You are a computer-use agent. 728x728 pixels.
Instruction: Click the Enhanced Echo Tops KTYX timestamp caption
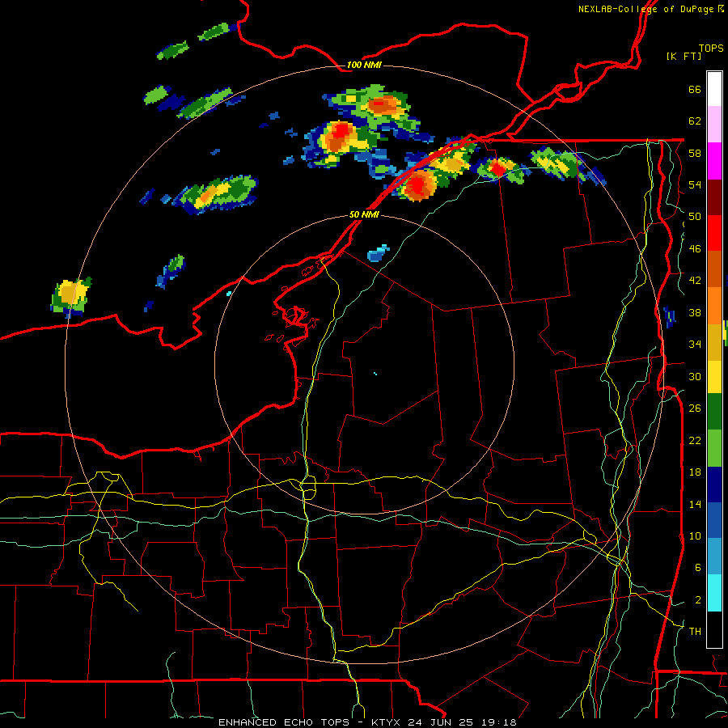pos(367,722)
